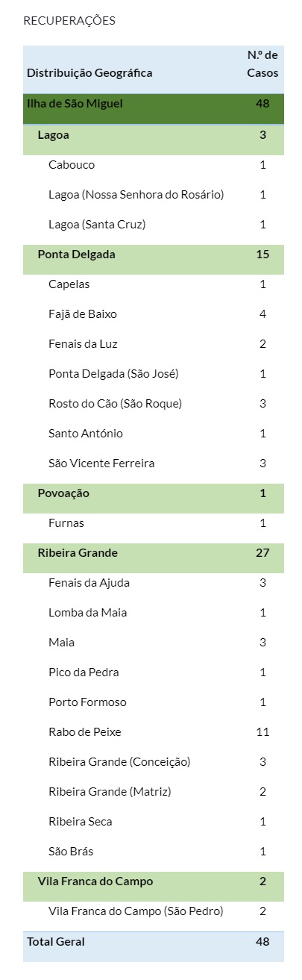The image size is (302, 980).
Task: Select the Cabouco parish row
Action: point(154,165)
